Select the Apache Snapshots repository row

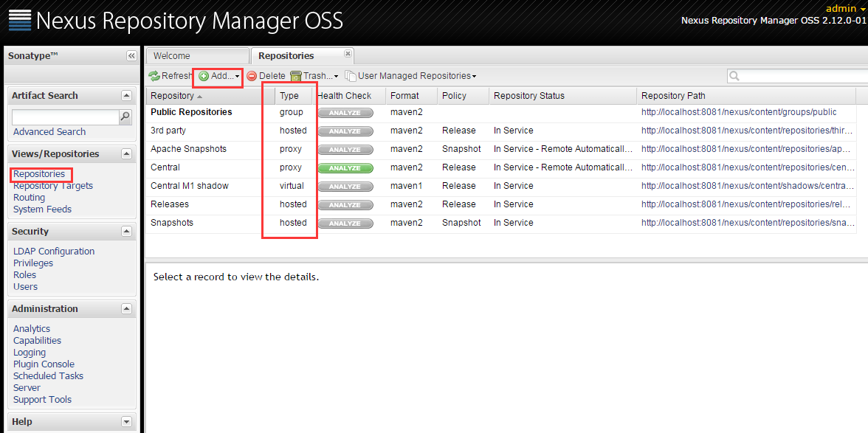189,149
